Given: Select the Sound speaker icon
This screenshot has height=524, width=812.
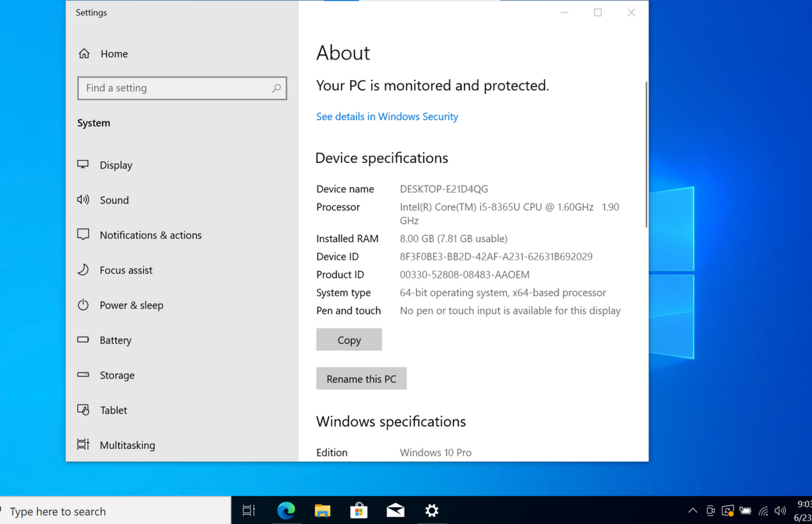Looking at the screenshot, I should pyautogui.click(x=83, y=200).
